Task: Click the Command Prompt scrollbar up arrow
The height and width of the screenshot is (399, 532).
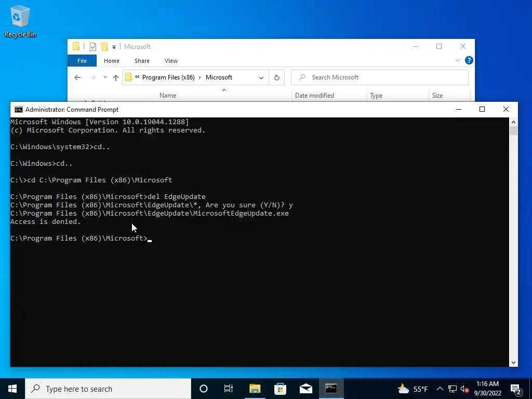Action: pyautogui.click(x=513, y=122)
